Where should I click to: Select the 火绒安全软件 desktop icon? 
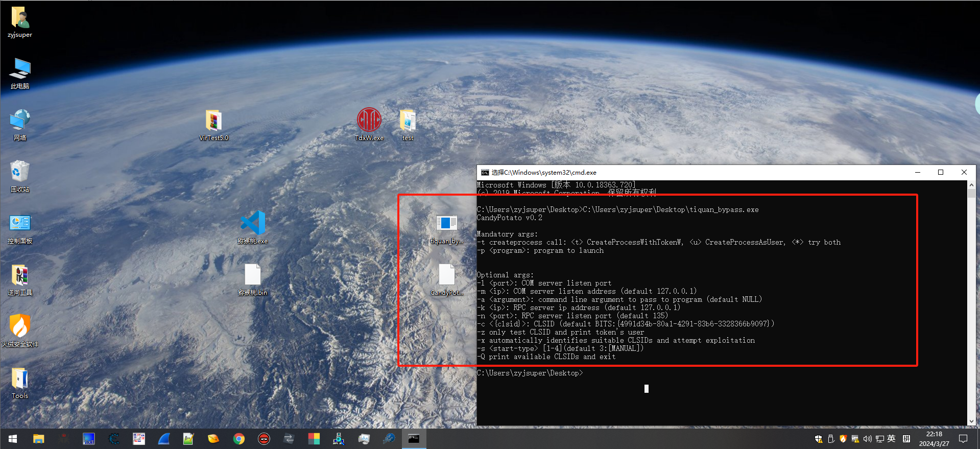click(20, 332)
